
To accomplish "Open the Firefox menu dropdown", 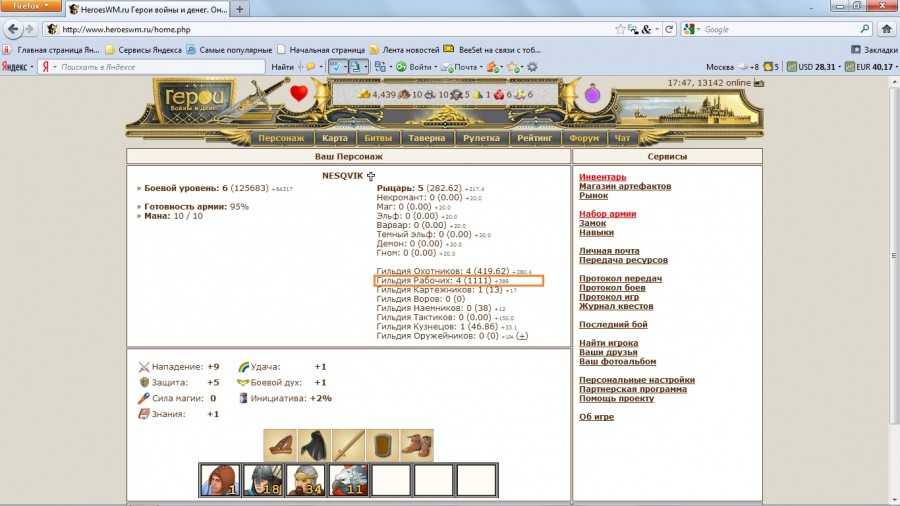I will point(28,7).
